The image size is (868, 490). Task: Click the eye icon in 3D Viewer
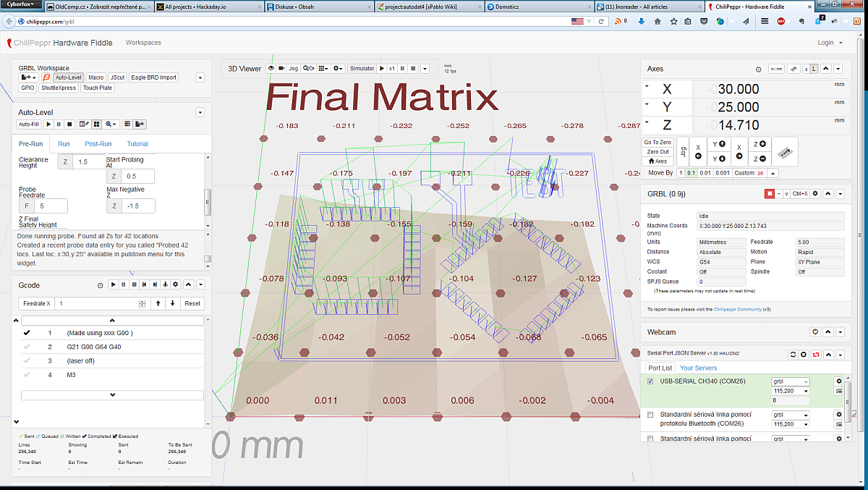pos(271,69)
